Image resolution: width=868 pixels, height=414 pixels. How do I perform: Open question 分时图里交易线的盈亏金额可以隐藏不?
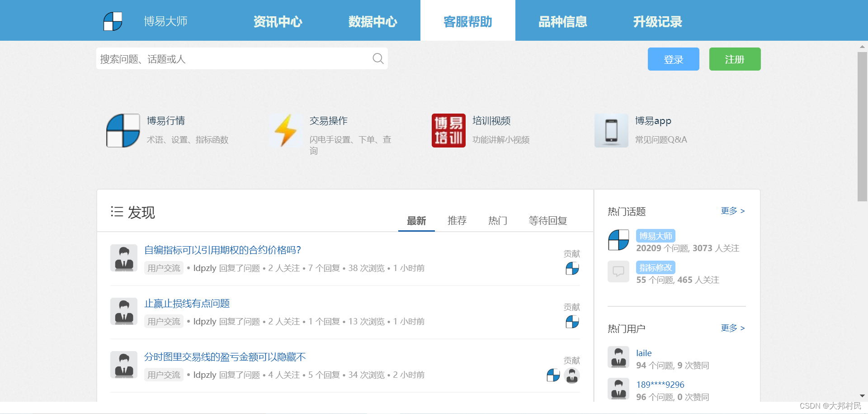(x=225, y=357)
